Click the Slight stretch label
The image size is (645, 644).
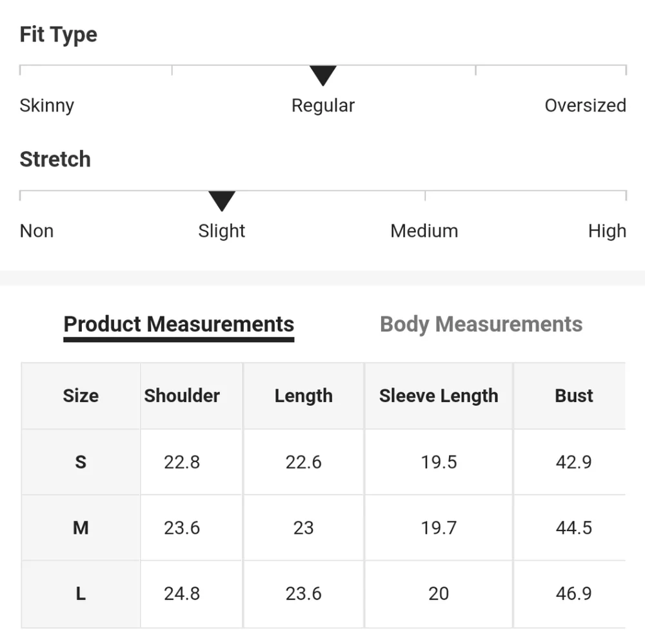coord(222,230)
